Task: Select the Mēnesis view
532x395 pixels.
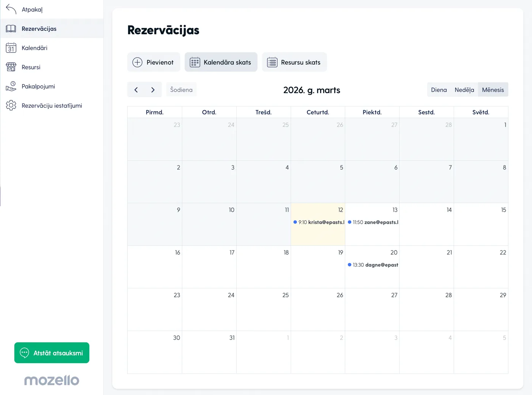Action: [492, 90]
